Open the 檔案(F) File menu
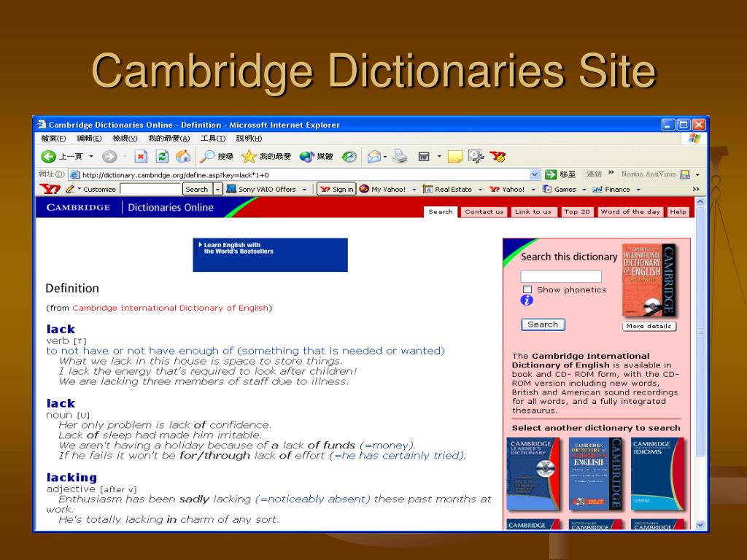 [x=53, y=139]
